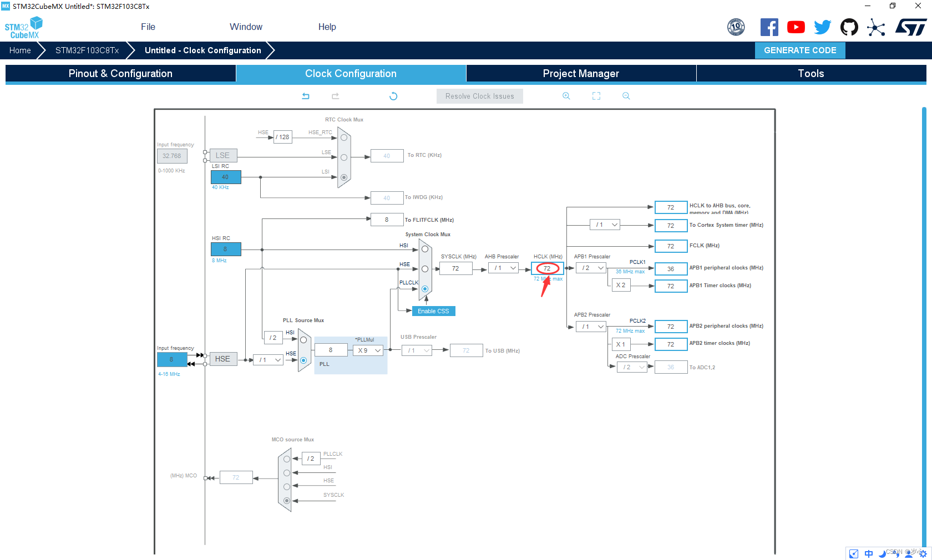Viewport: 932px width, 560px height.
Task: Click the LSE oscillator block
Action: tap(224, 155)
